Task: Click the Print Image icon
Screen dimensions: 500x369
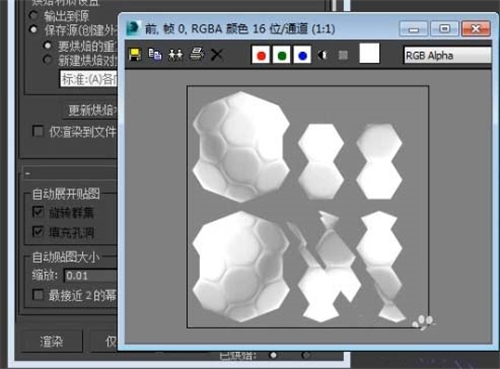Action: pos(197,54)
